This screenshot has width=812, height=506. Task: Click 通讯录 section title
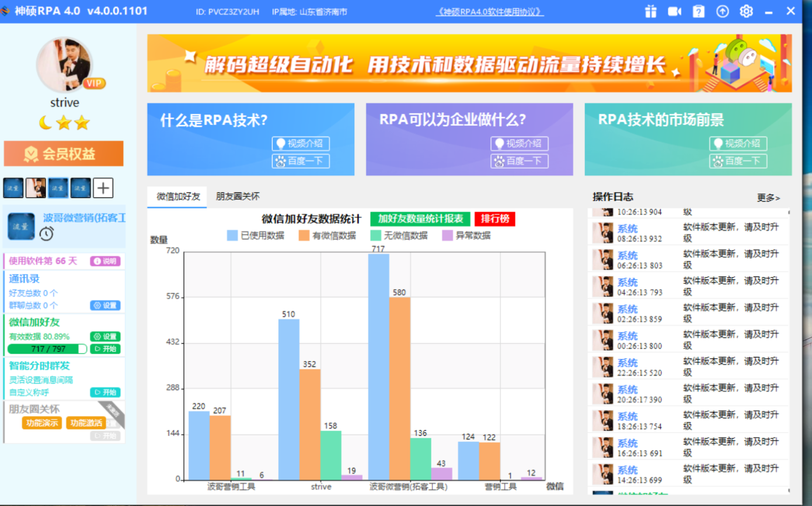[x=24, y=279]
